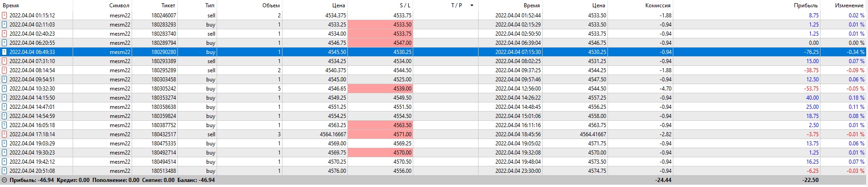Click the pink S/L cell 4571.00

pyautogui.click(x=380, y=134)
